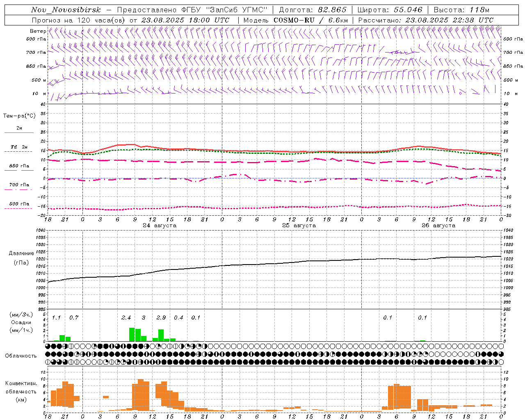525x420 pixels.
Task: Click the 'Долгота: 82.865' header value
Action: coord(313,10)
